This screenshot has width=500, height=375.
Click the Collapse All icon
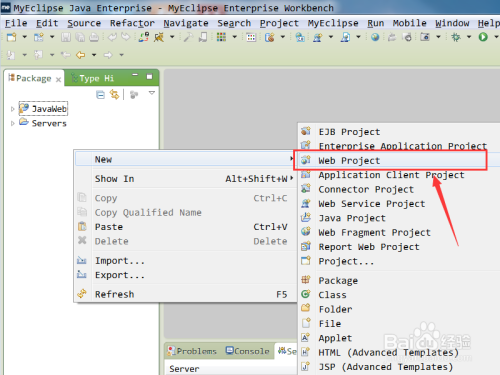(x=100, y=95)
